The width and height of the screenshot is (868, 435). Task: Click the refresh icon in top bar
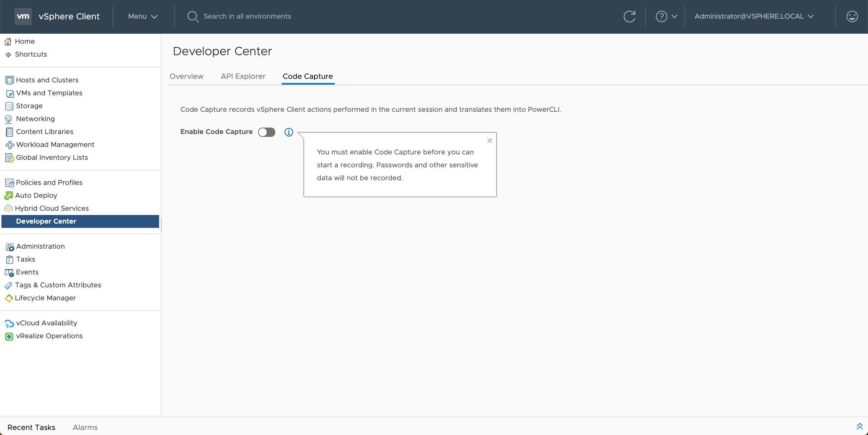629,16
